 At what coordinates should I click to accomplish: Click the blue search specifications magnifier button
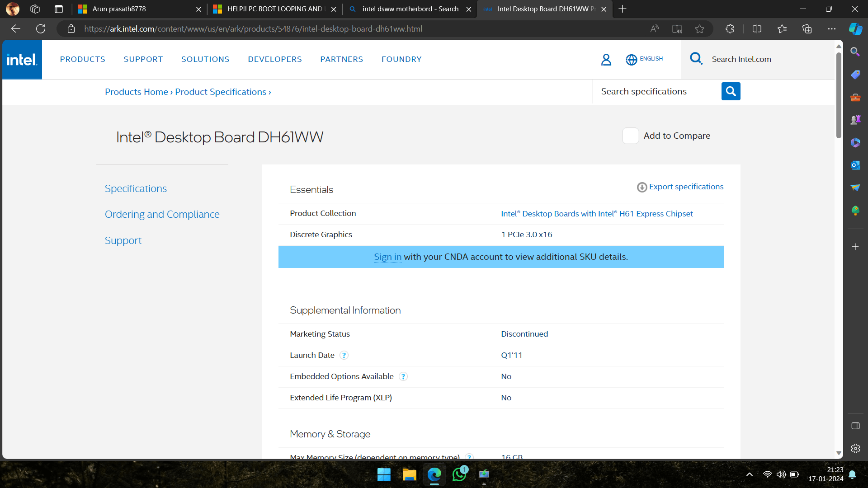[x=731, y=91]
